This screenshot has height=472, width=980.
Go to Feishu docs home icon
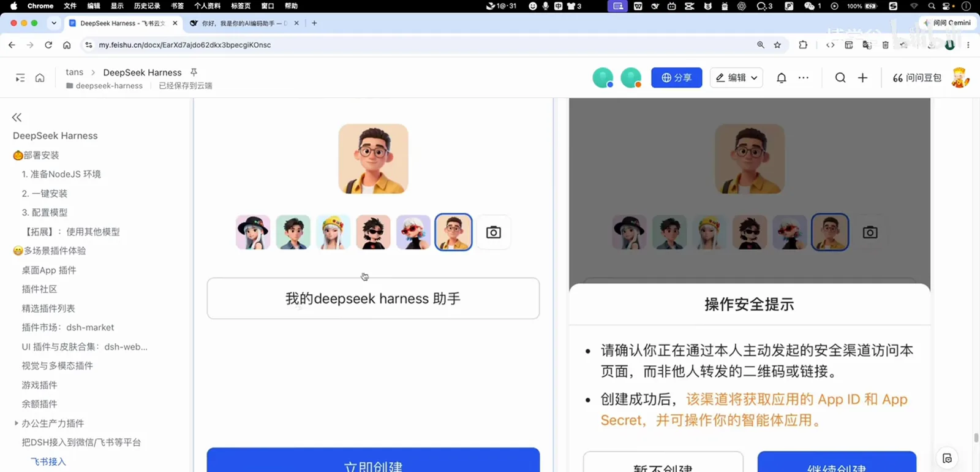40,78
